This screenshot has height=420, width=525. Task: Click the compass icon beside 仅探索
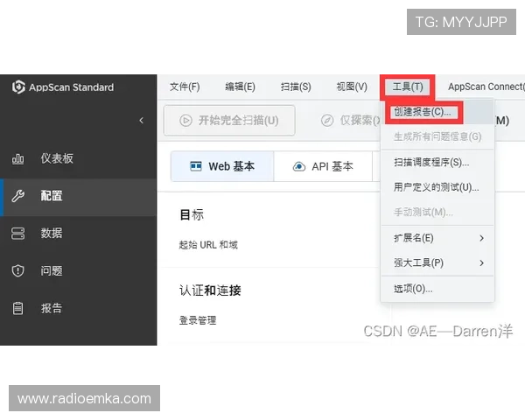327,120
